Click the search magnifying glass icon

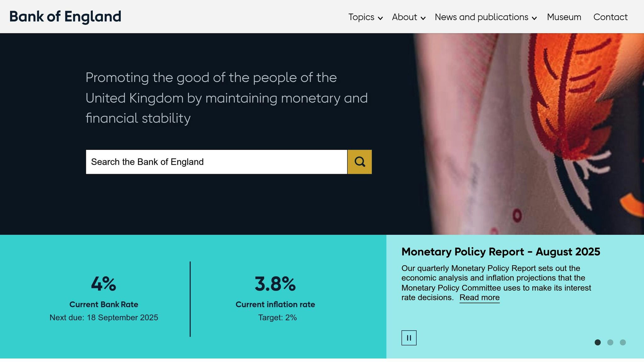359,162
